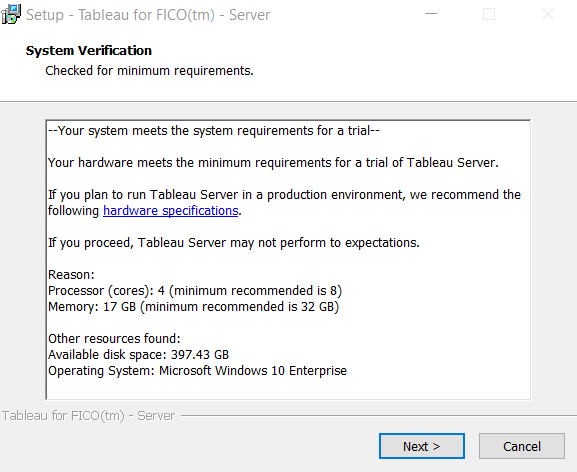
Task: Click the Operating System: Windows 10 Enterprise line
Action: tap(197, 370)
